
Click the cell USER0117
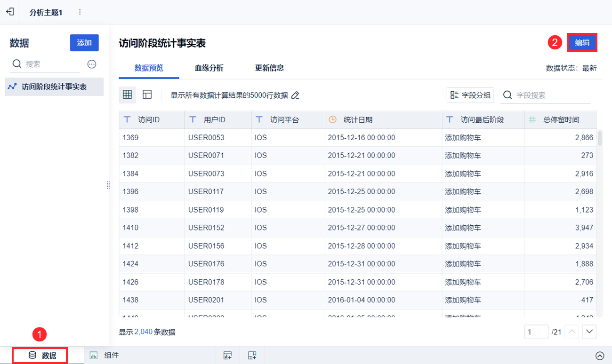click(x=218, y=192)
